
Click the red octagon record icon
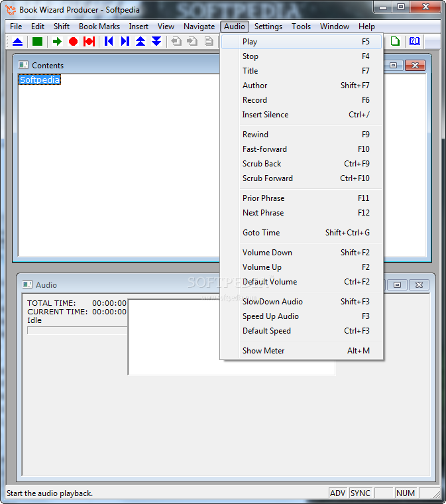point(73,42)
